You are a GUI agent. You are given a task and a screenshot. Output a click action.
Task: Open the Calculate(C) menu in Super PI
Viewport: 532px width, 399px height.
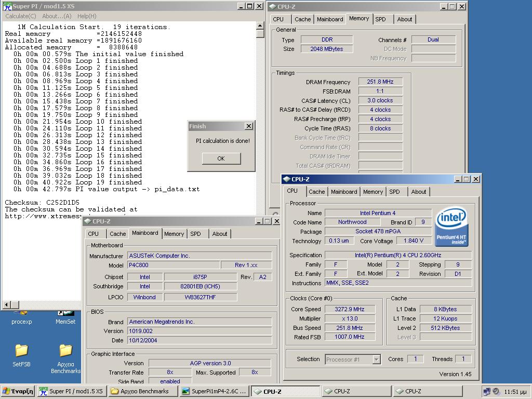click(21, 16)
